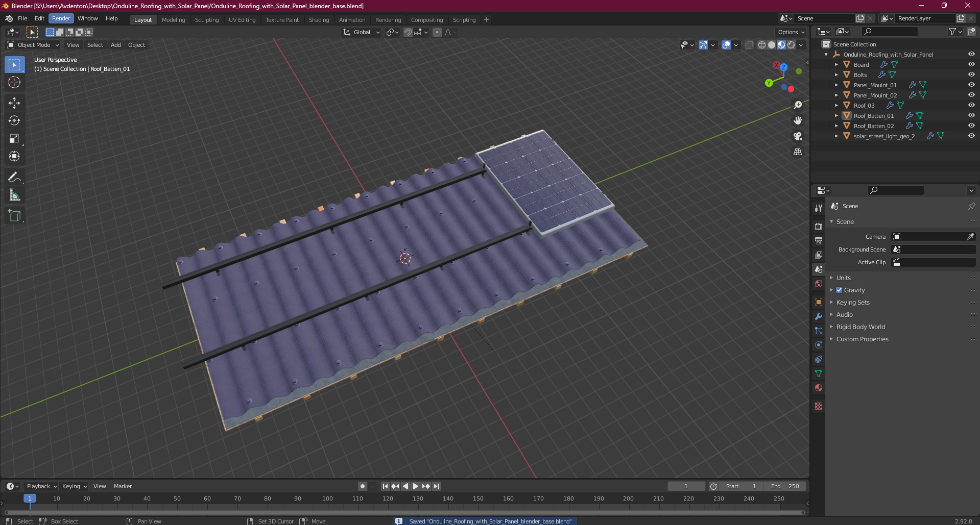This screenshot has height=525, width=980.
Task: Click the End frame field 250
Action: click(x=785, y=486)
